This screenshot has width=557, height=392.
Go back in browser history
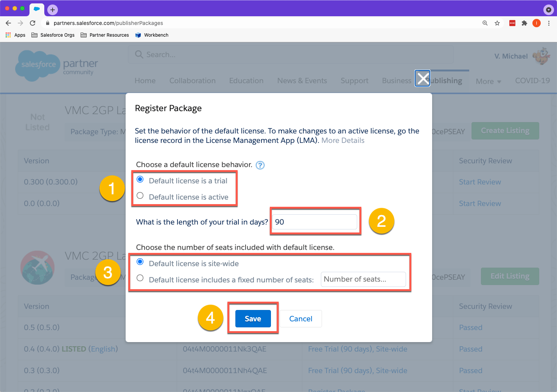8,23
